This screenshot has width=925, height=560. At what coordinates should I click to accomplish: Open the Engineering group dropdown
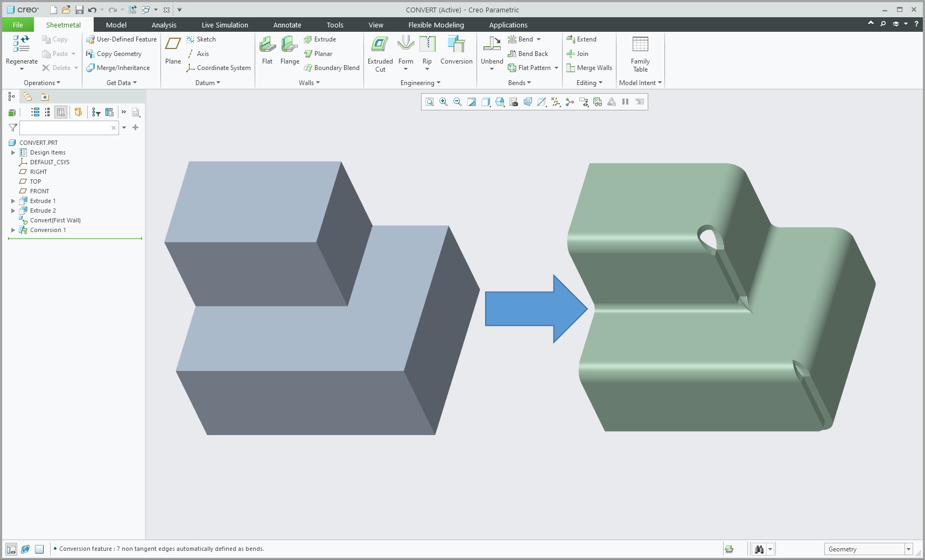pyautogui.click(x=421, y=83)
